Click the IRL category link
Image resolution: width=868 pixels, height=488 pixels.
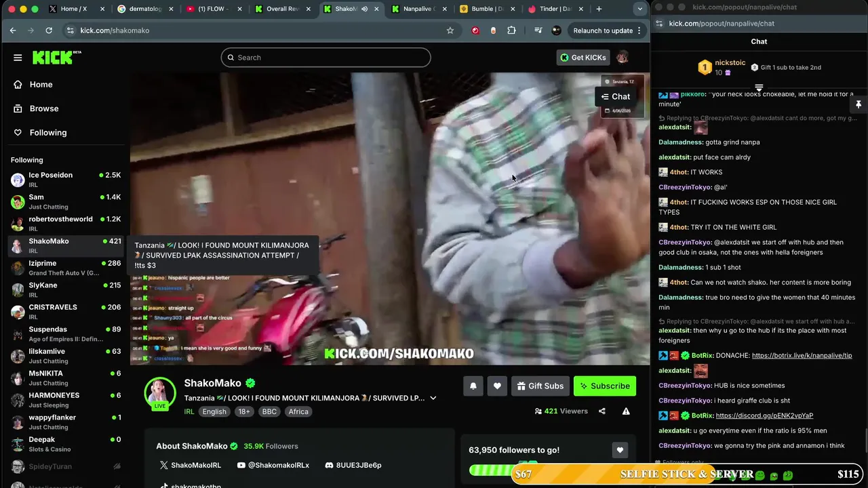pyautogui.click(x=189, y=411)
